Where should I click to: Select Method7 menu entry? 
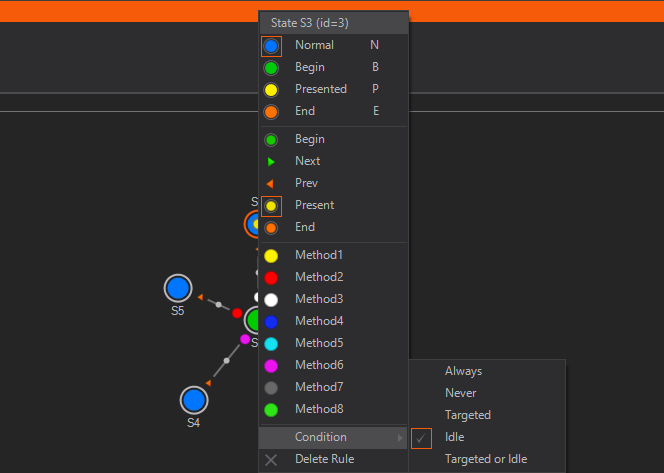[x=319, y=387]
